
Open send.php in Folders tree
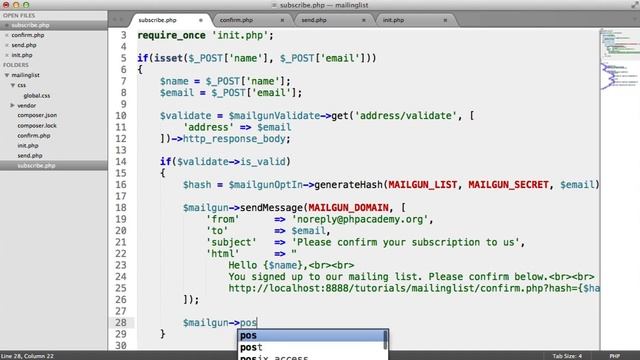[30, 156]
